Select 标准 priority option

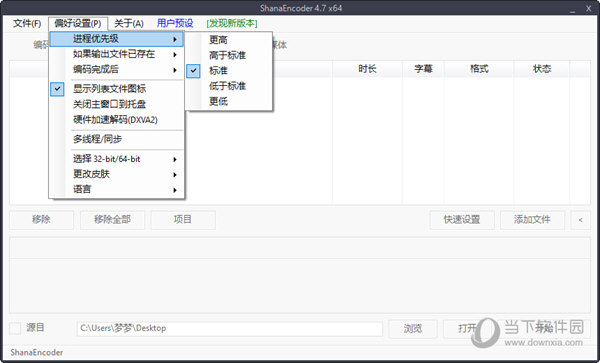(229, 70)
